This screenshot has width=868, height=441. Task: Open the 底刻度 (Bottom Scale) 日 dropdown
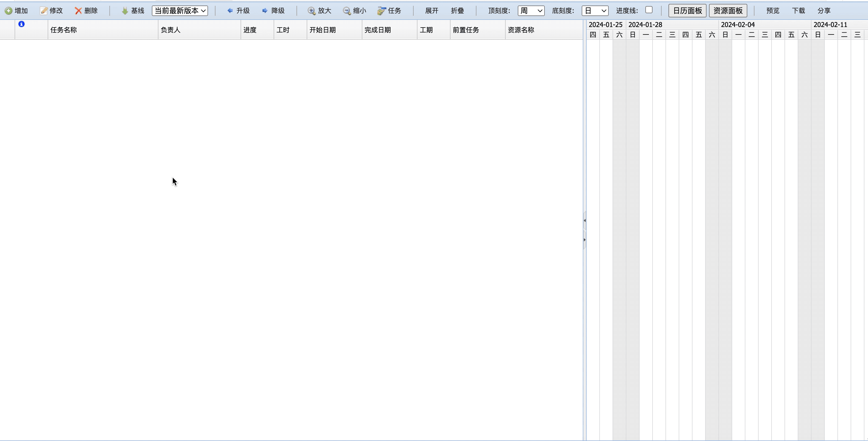594,10
